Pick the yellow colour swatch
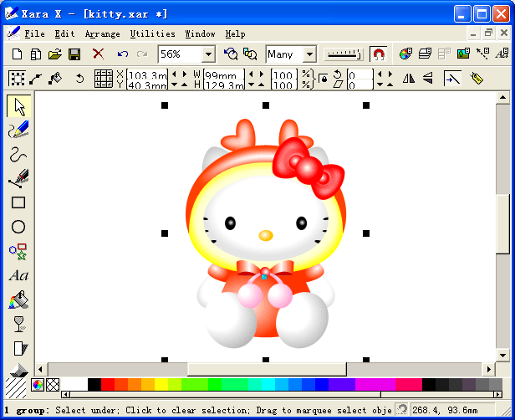Screen dimensions: 515x420 161,385
